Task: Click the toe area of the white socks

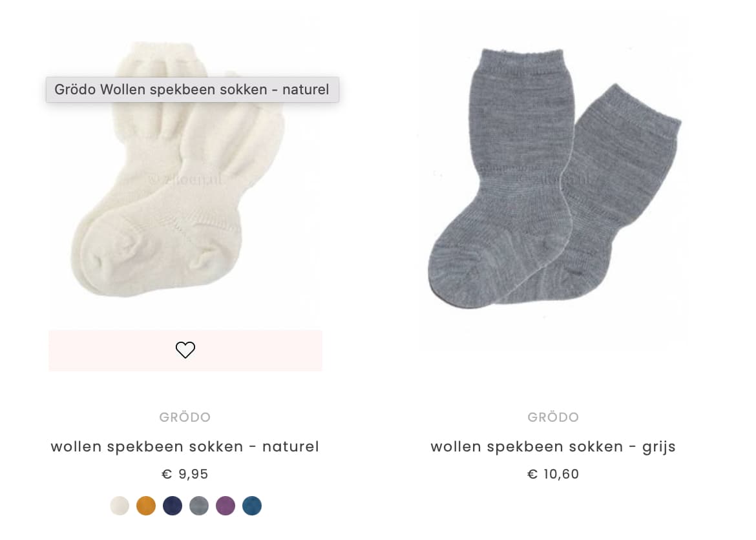Action: (101, 263)
